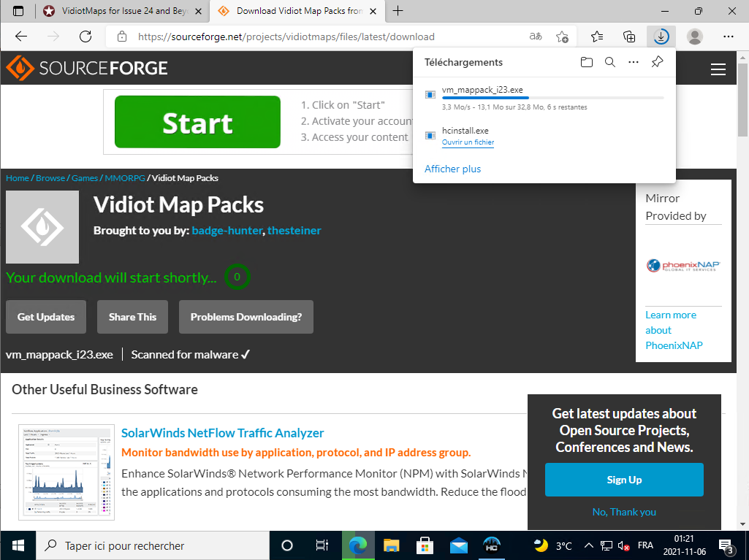Click the page vertical scrollbar thumb

coord(743,99)
